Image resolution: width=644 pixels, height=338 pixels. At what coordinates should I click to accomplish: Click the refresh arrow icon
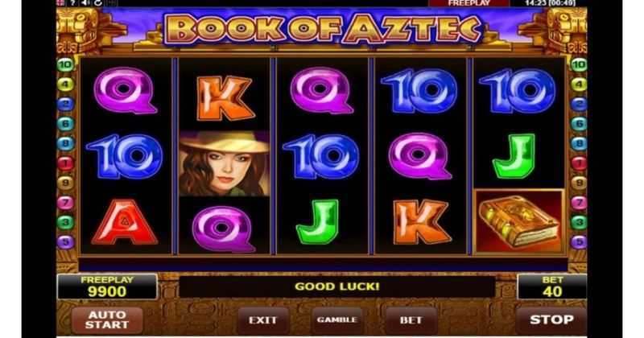point(97,3)
